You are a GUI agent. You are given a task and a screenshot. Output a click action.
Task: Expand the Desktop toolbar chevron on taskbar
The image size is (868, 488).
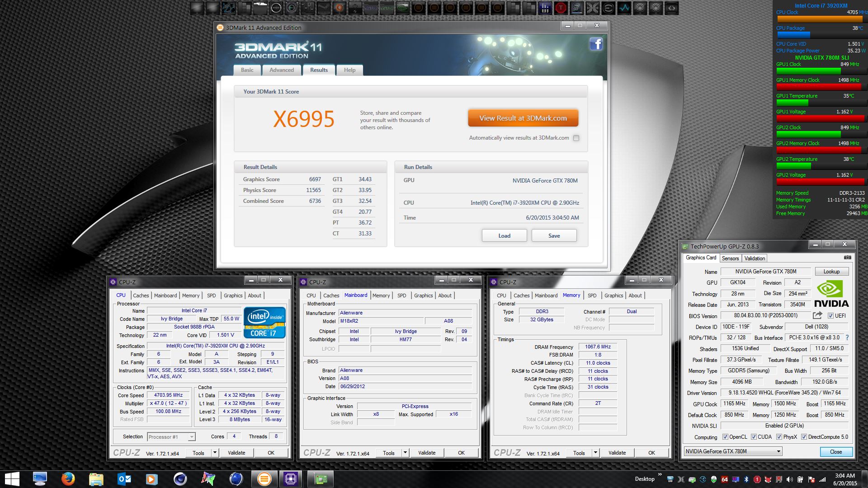660,474
